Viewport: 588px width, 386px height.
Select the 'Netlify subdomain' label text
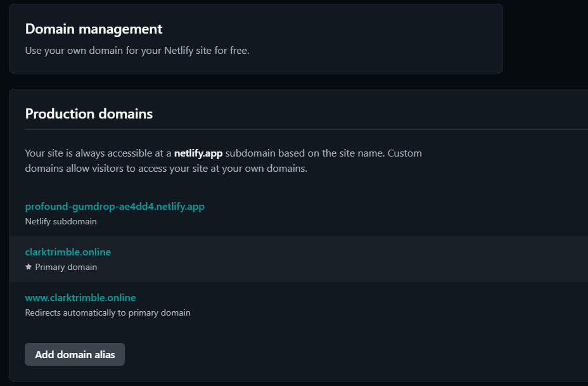click(x=61, y=222)
